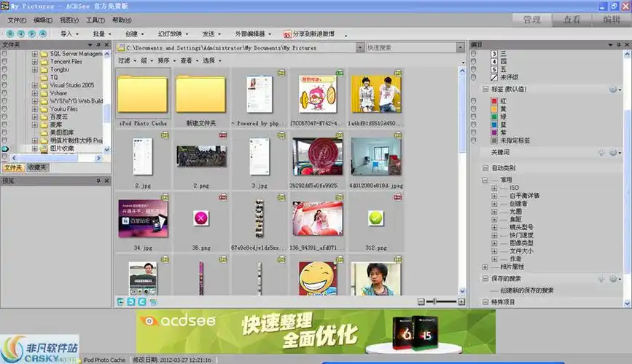Click zoom-out minus icon beside thumbnail slider
Screen dimensions: 632x364
click(x=421, y=301)
